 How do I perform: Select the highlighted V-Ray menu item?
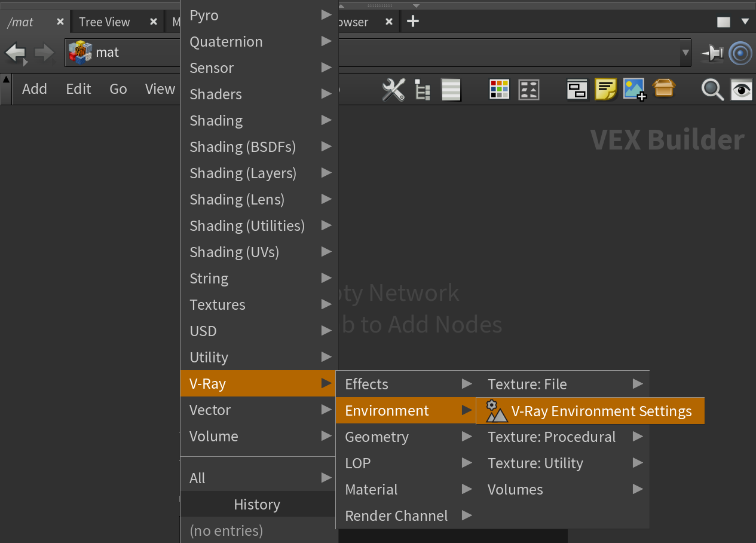pos(259,383)
